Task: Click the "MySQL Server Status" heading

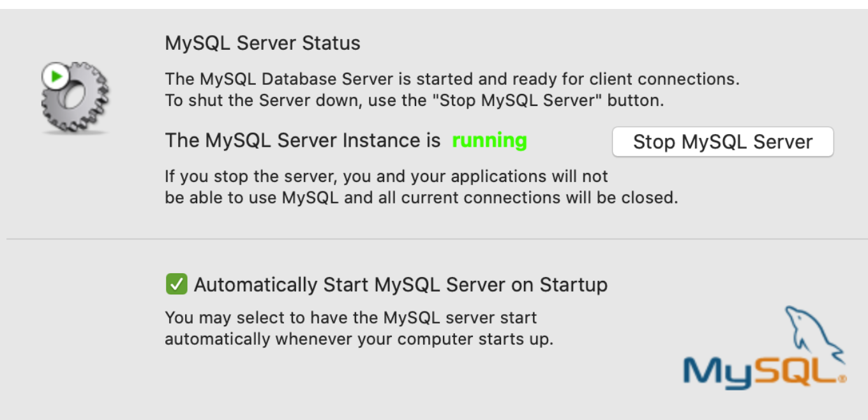Action: coord(262,43)
